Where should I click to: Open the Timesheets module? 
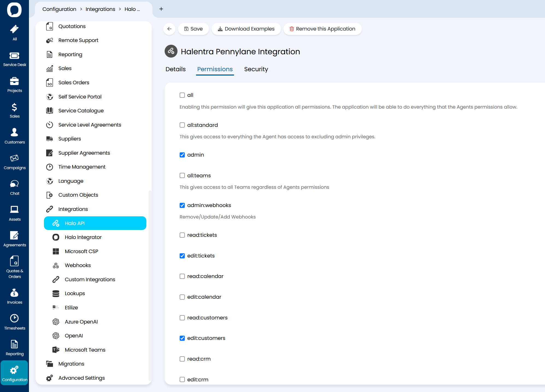(14, 322)
